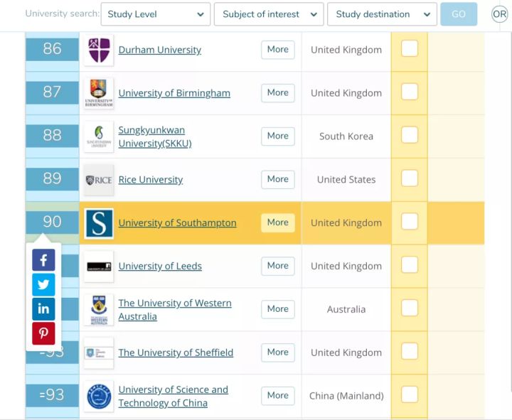Click the fully visible =93 rank
Screen dimensions: 512x420
tap(52, 395)
